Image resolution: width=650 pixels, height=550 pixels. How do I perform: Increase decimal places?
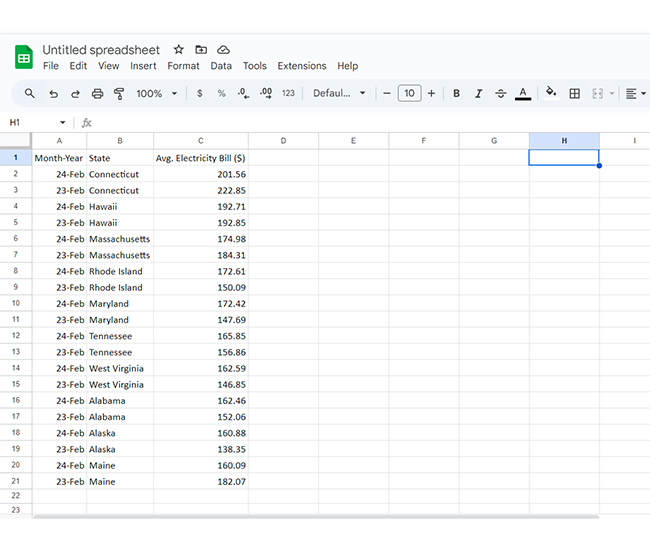coord(266,94)
